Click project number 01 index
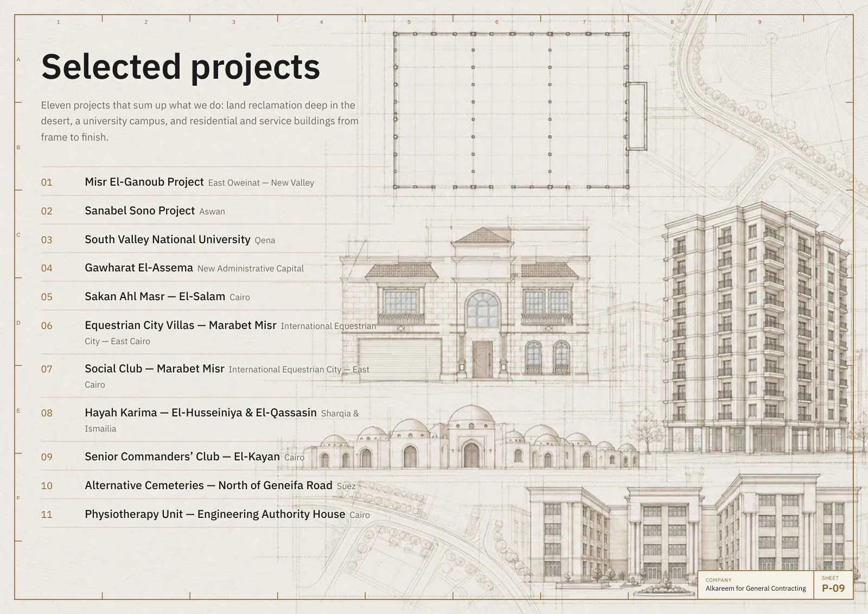 click(x=47, y=182)
